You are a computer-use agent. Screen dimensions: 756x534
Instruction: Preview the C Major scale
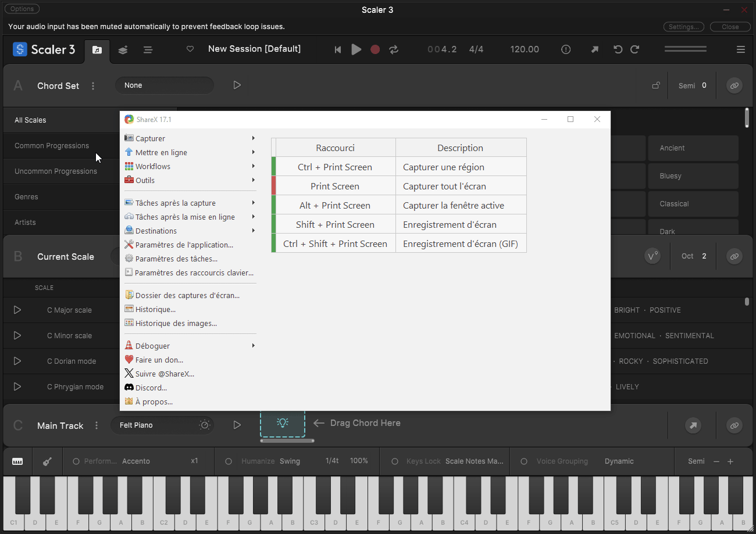pos(17,310)
